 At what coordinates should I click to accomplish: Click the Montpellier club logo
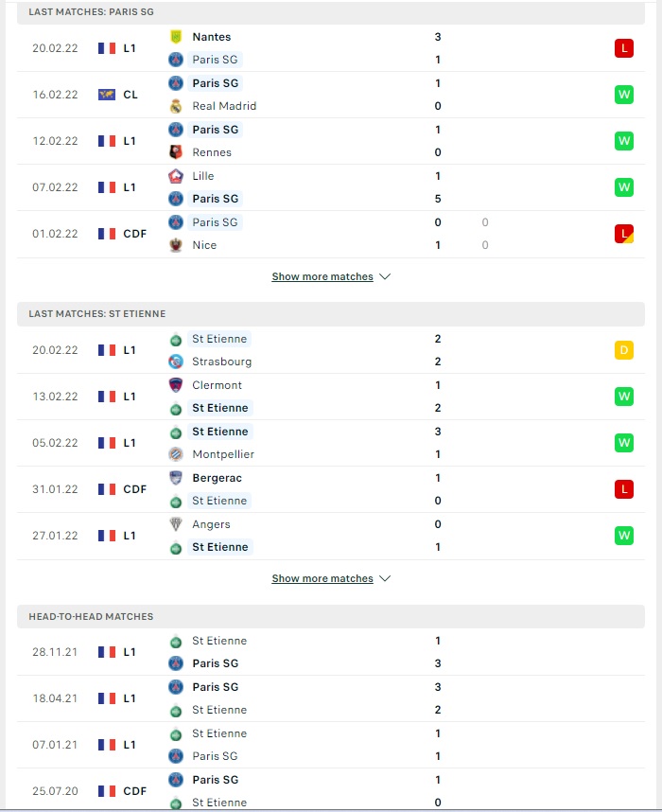coord(176,454)
